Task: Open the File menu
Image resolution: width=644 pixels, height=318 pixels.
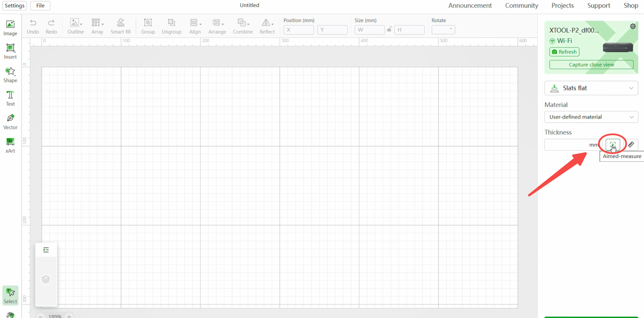Action: pos(40,6)
